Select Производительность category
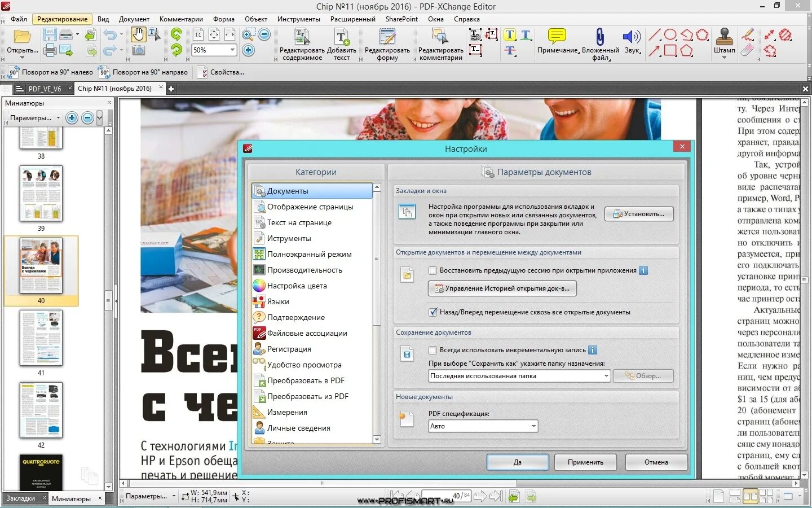 [312, 270]
